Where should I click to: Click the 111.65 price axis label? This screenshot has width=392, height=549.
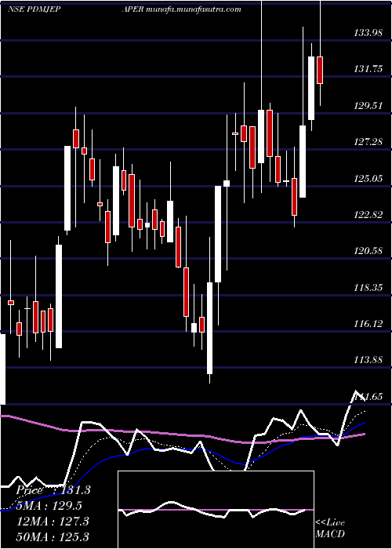[x=368, y=396]
